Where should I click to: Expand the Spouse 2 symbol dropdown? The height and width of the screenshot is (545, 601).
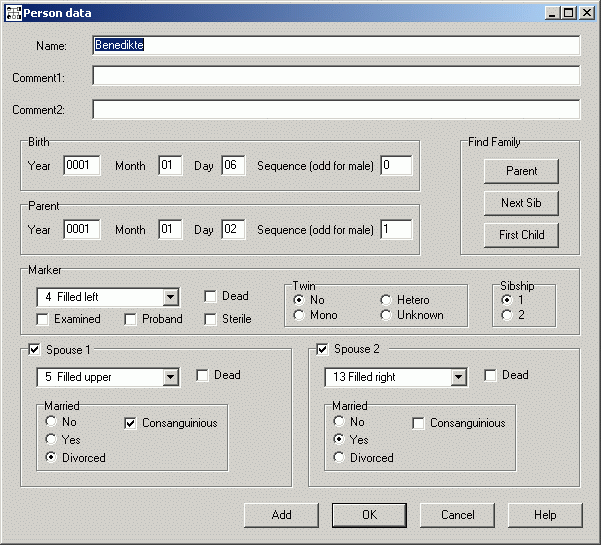[458, 377]
